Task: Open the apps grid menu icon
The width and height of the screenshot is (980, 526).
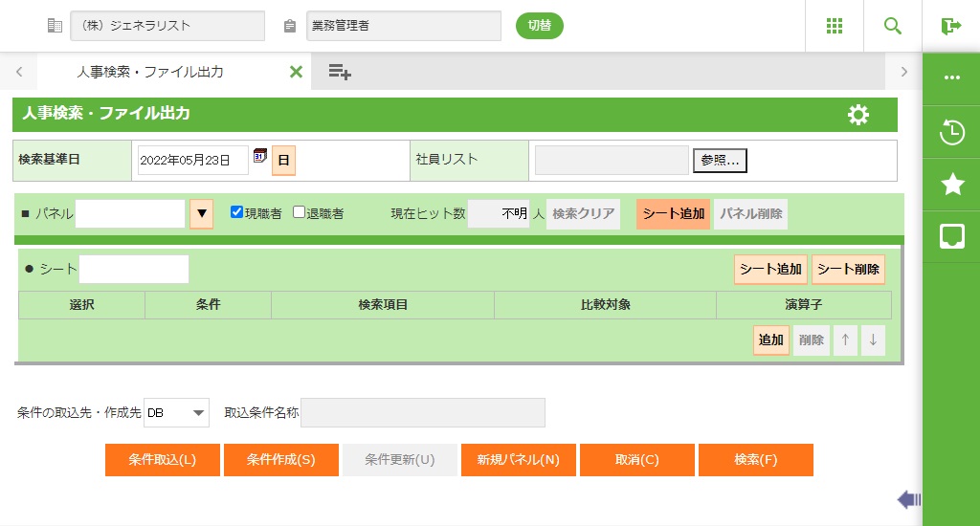Action: (834, 26)
